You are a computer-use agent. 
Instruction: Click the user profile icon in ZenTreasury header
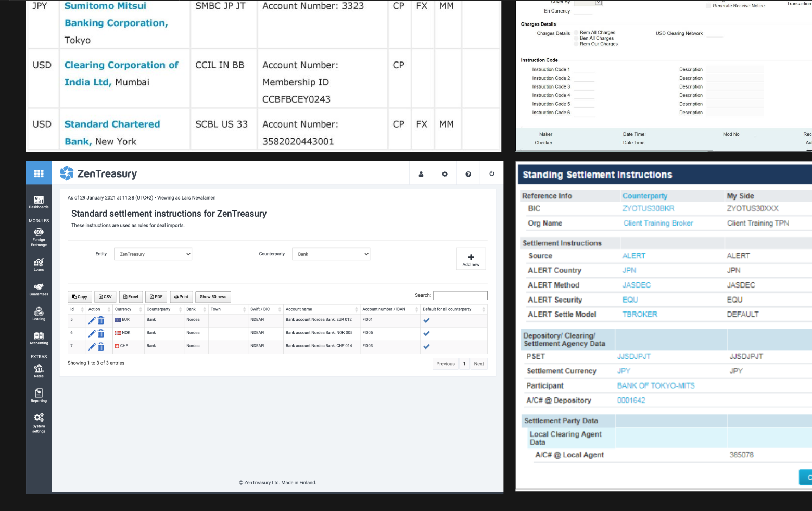click(x=421, y=174)
